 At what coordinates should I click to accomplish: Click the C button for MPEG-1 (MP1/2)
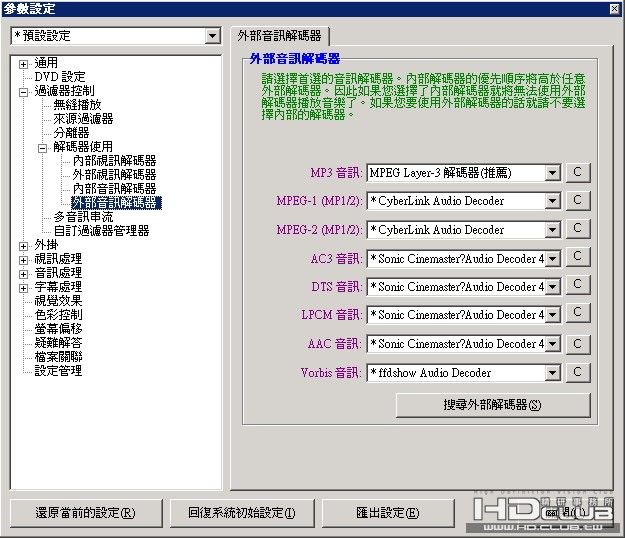point(578,200)
